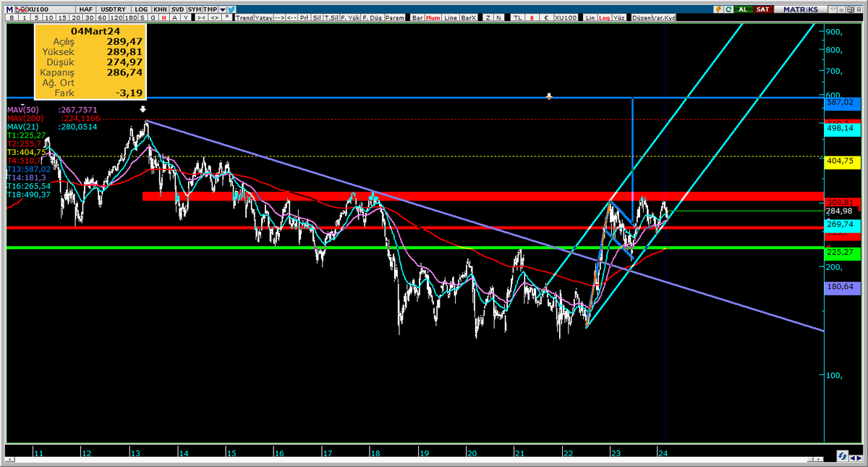Click the Z toolbar button
868x467 pixels.
(488, 17)
